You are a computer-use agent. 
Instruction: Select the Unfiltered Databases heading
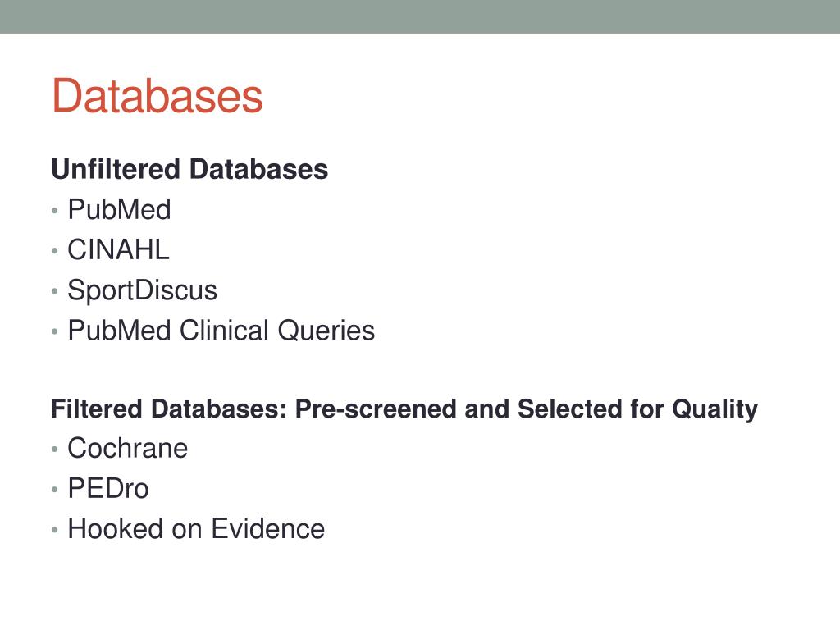(189, 169)
